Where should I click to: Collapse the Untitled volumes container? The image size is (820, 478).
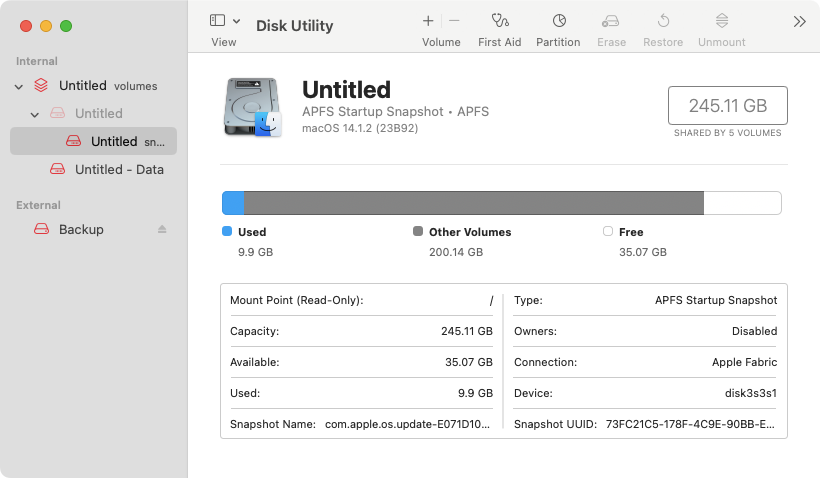pos(19,86)
